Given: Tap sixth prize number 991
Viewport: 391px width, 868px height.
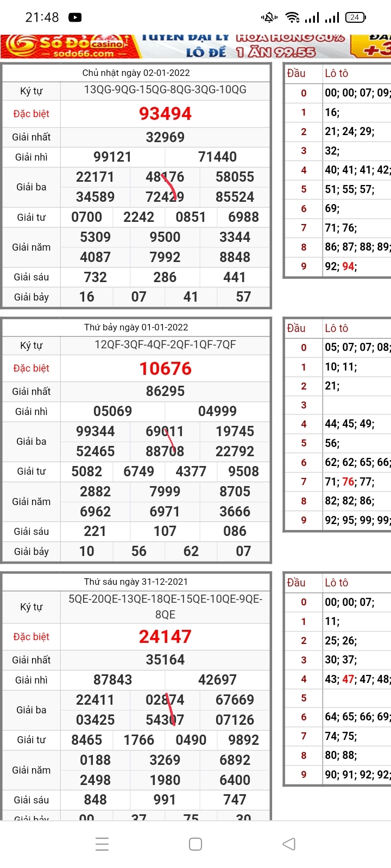Looking at the screenshot, I should click(x=165, y=800).
